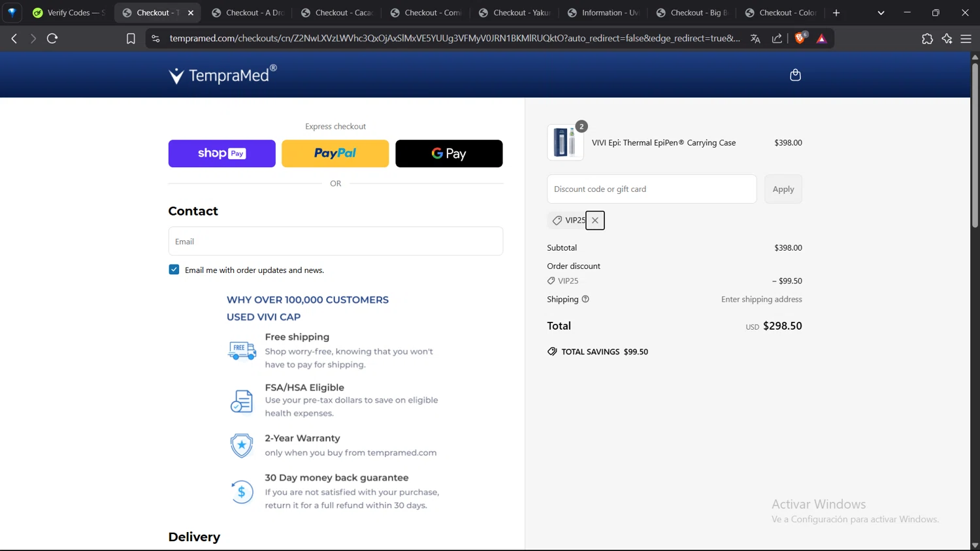980x551 pixels.
Task: Open the shopping bag cart icon
Action: pos(795,75)
